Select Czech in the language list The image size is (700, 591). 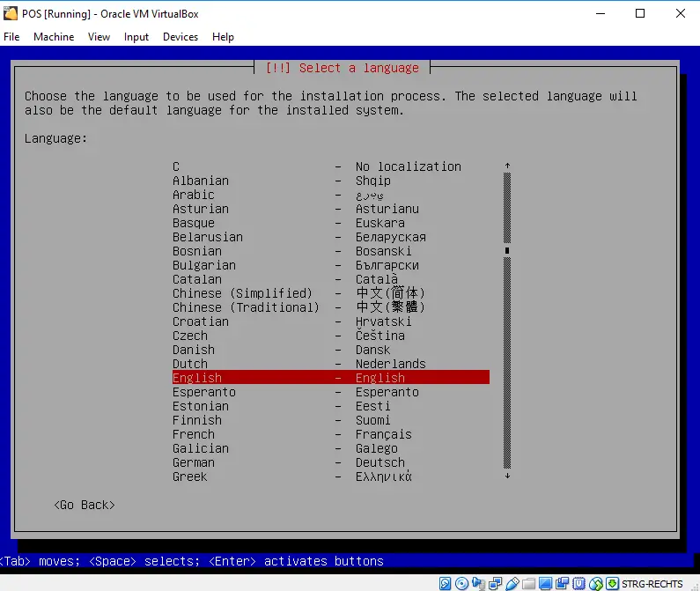(x=331, y=336)
